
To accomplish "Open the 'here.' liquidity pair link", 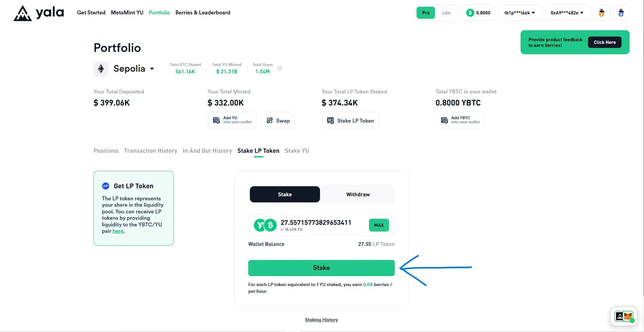I will click(119, 231).
